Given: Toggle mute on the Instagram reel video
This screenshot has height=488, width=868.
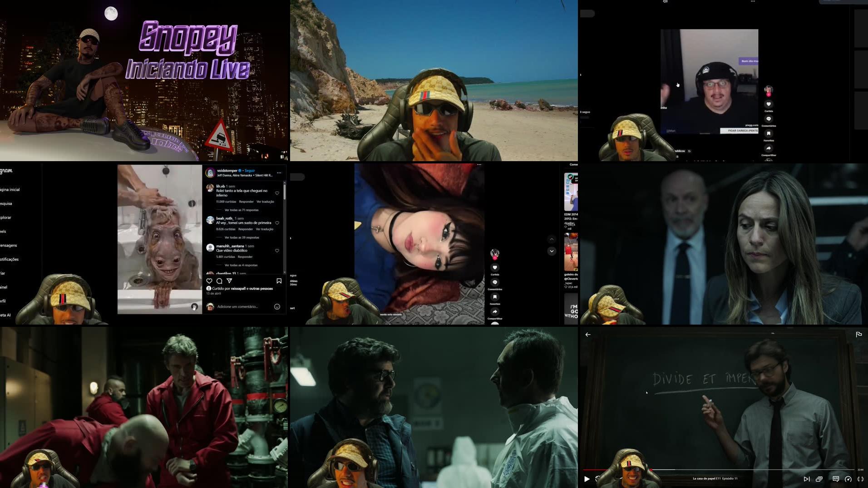Looking at the screenshot, I should pos(194,307).
